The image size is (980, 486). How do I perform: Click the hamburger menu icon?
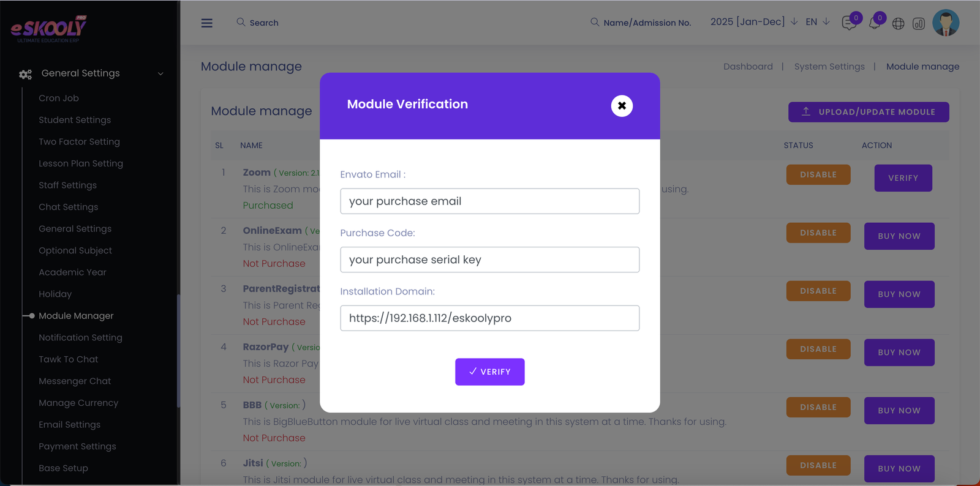(207, 23)
